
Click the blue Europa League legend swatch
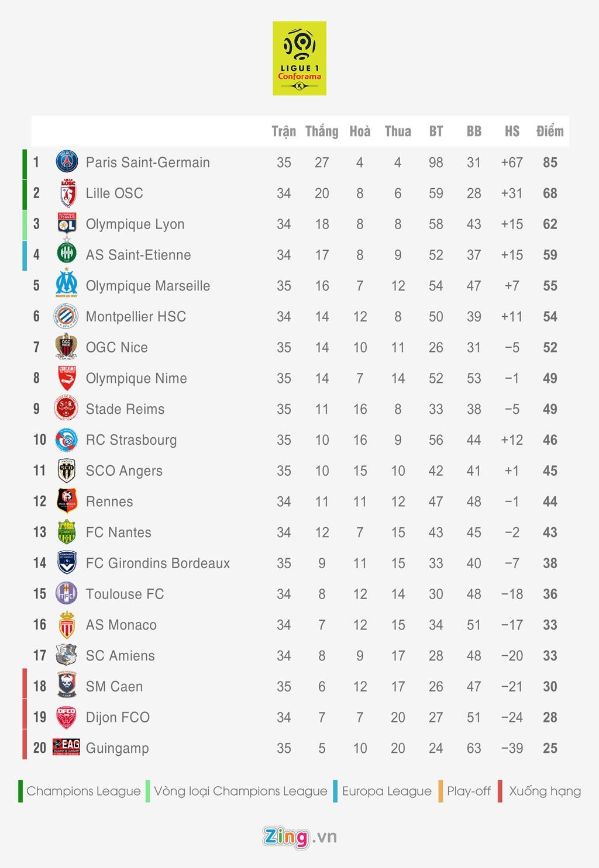335,791
